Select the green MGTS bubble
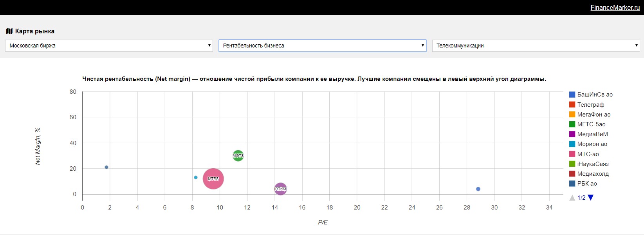The height and width of the screenshot is (235, 644). tap(238, 156)
